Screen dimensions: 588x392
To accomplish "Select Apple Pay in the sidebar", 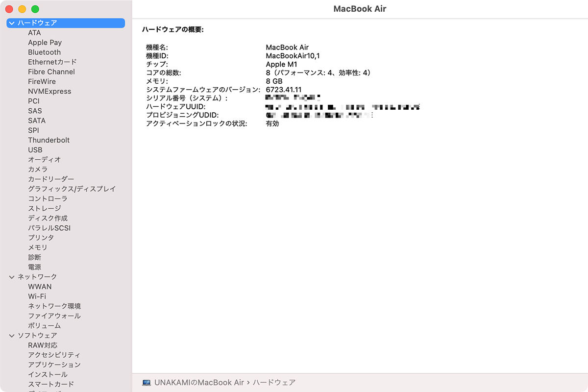I will click(x=45, y=43).
